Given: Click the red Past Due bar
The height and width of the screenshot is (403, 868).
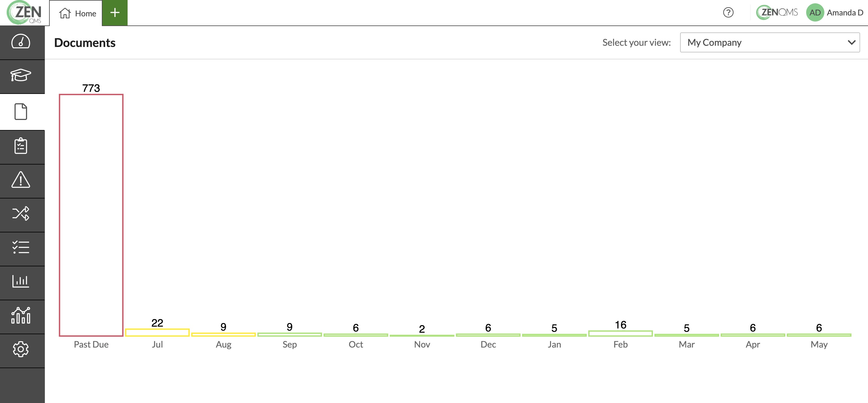Looking at the screenshot, I should 91,215.
